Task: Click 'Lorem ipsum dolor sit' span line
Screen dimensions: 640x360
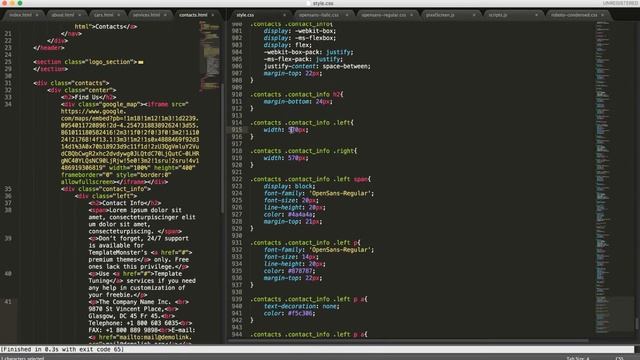Action: (x=135, y=210)
